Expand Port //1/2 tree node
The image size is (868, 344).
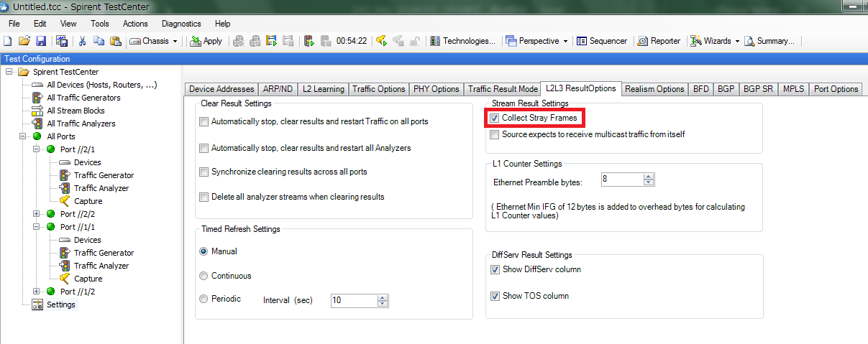37,292
